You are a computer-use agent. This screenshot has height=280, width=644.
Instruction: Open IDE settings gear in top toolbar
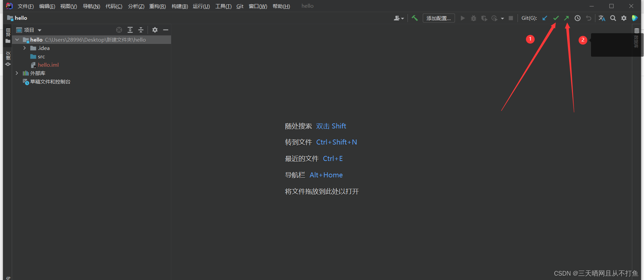click(x=624, y=18)
